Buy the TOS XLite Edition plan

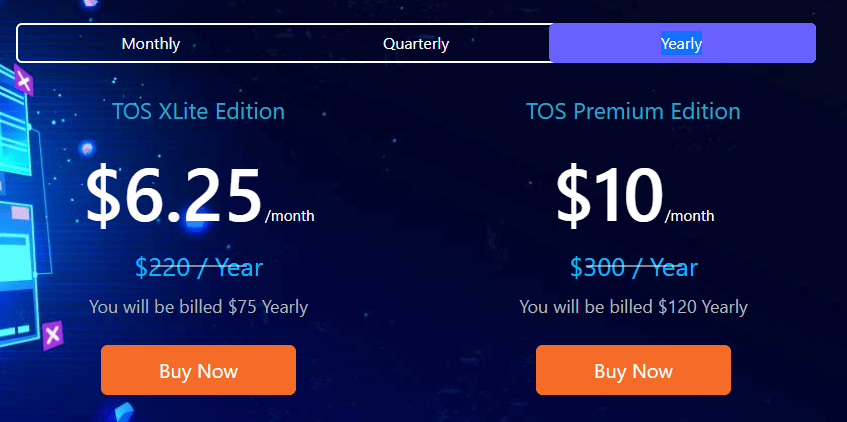click(198, 370)
